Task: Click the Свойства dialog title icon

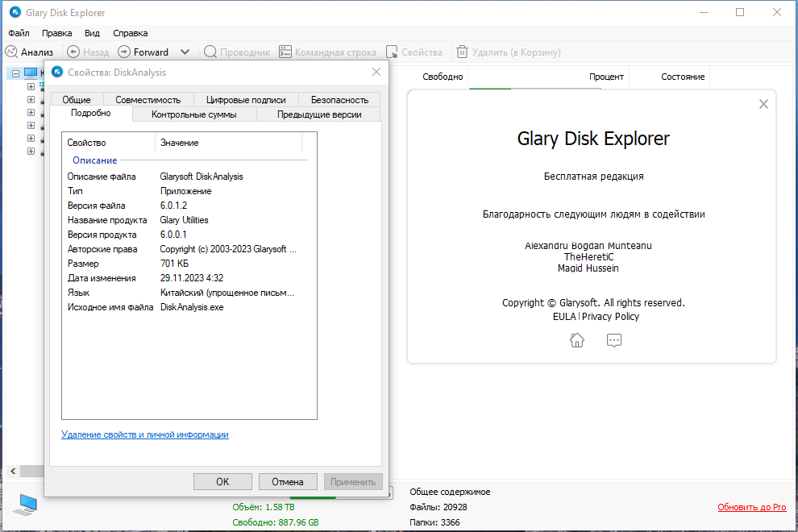Action: (57, 72)
